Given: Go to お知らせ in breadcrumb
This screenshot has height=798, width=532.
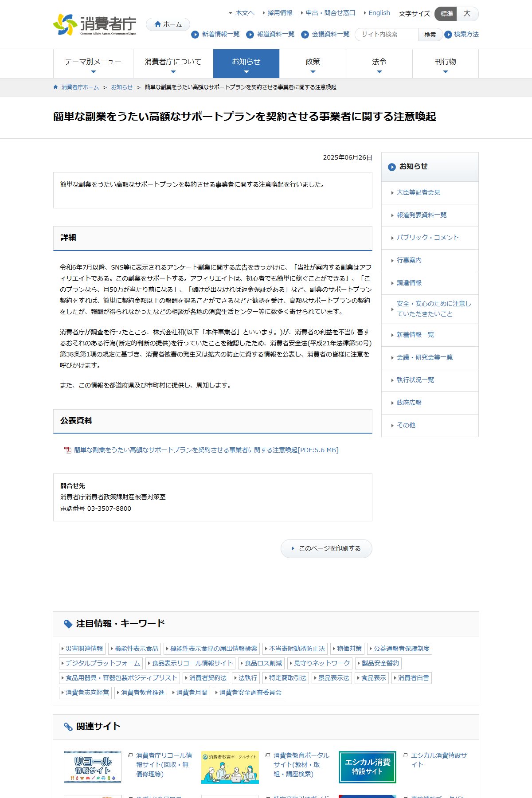Looking at the screenshot, I should [122, 87].
